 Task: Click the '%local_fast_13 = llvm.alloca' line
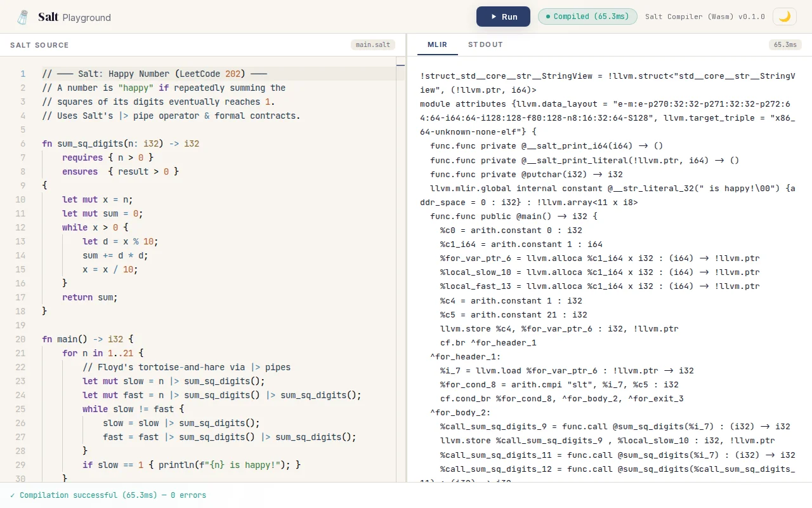[600, 286]
